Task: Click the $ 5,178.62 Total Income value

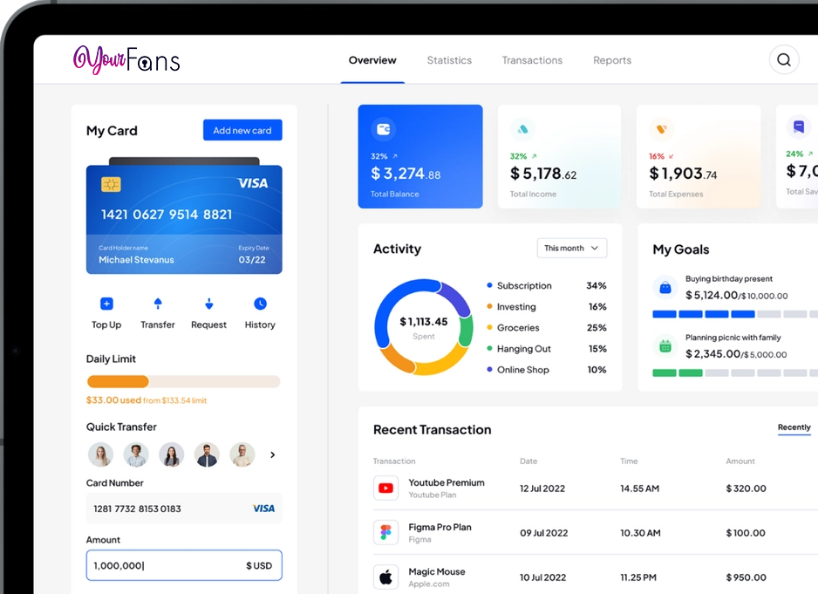Action: tap(543, 173)
